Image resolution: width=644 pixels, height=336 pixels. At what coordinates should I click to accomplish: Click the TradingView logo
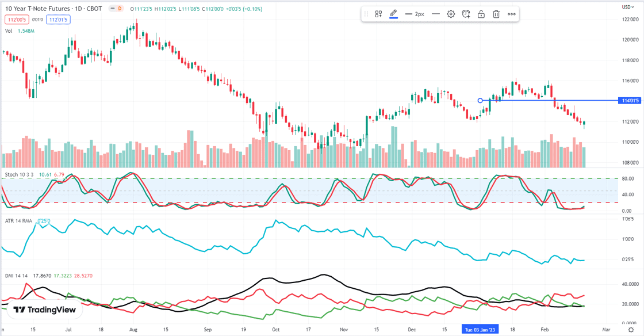pos(44,310)
